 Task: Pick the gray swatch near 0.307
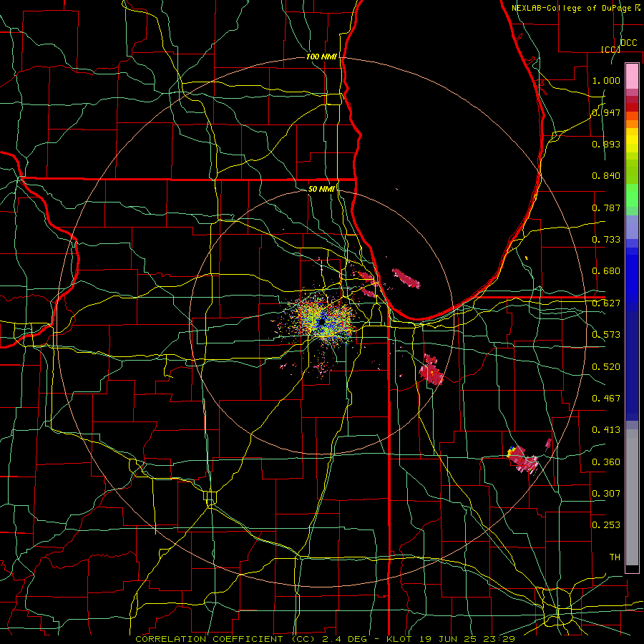pos(632,501)
